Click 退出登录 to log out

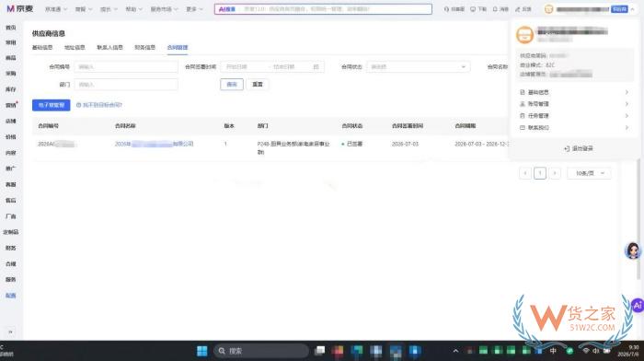tap(579, 148)
